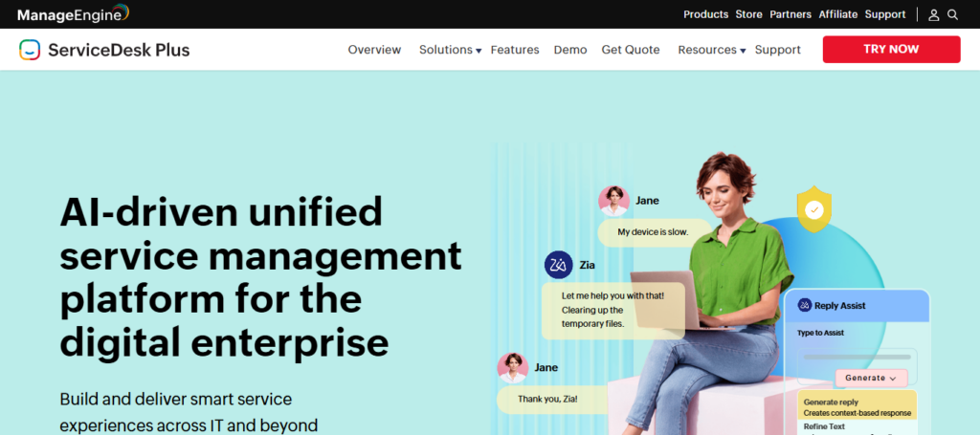The image size is (980, 435).
Task: Open the Solutions menu item
Action: [x=446, y=50]
